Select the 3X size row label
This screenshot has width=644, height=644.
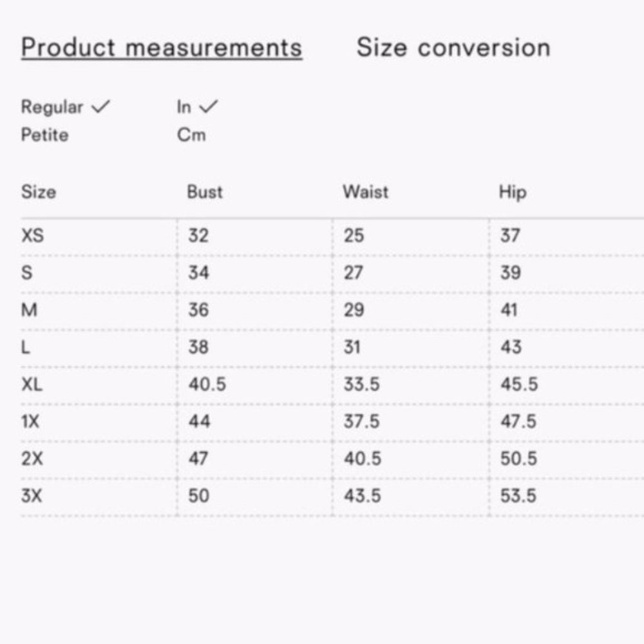[32, 496]
